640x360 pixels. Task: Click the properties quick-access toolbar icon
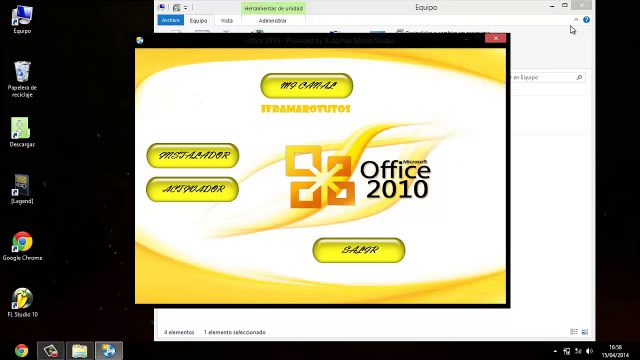pyautogui.click(x=176, y=7)
